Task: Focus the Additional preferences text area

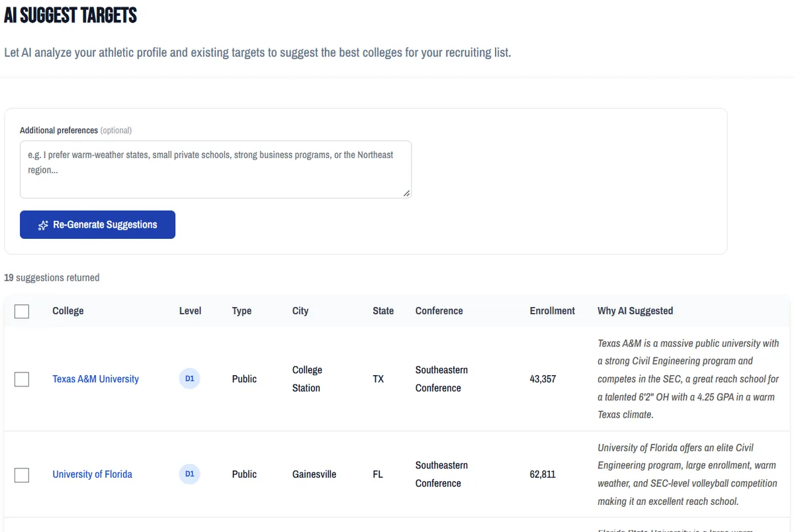Action: 216,169
